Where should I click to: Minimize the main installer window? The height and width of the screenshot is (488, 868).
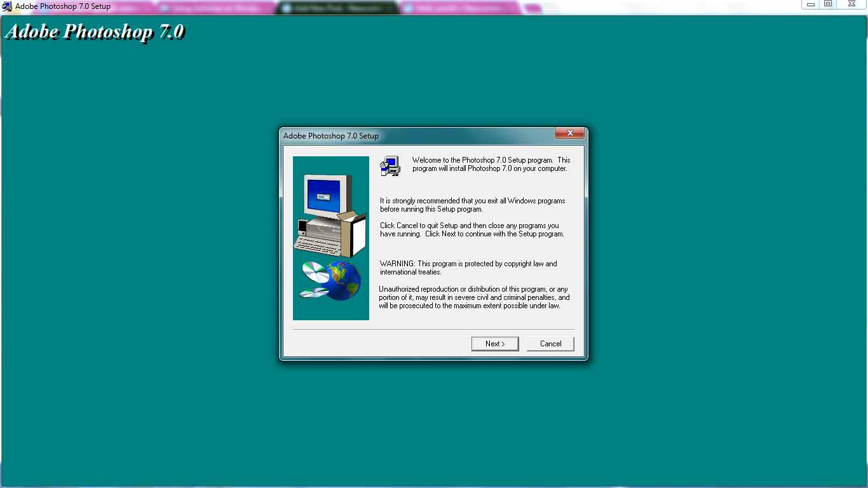pos(811,4)
